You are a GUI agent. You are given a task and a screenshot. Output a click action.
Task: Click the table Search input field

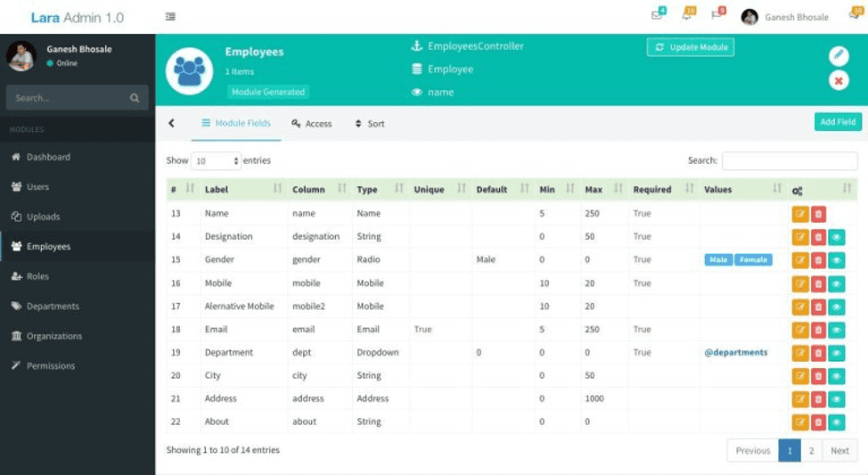click(x=790, y=161)
